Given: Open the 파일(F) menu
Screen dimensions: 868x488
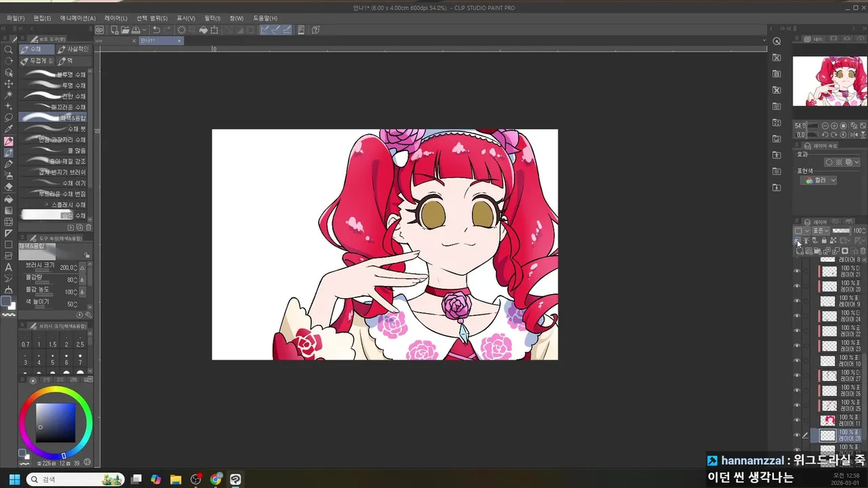Looking at the screenshot, I should pyautogui.click(x=15, y=18).
